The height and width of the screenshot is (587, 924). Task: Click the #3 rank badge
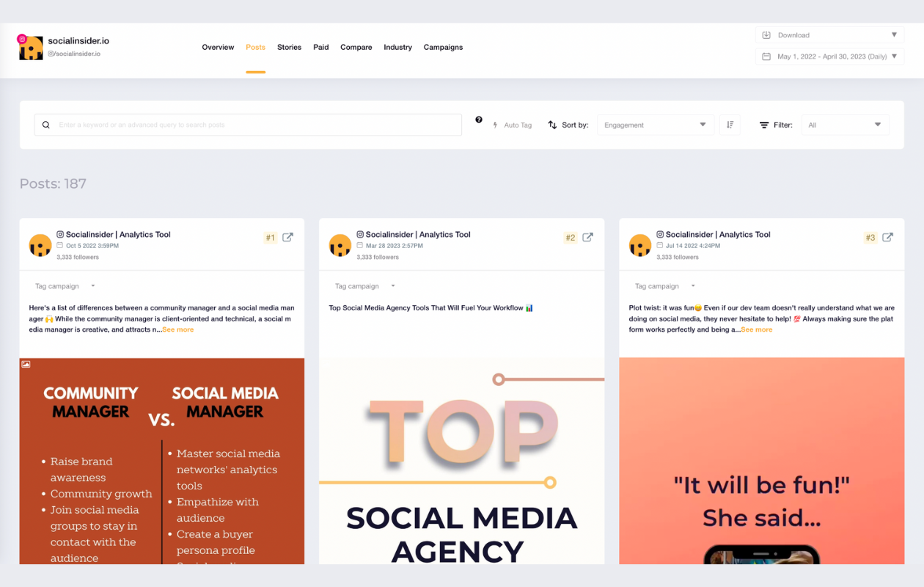pyautogui.click(x=870, y=238)
